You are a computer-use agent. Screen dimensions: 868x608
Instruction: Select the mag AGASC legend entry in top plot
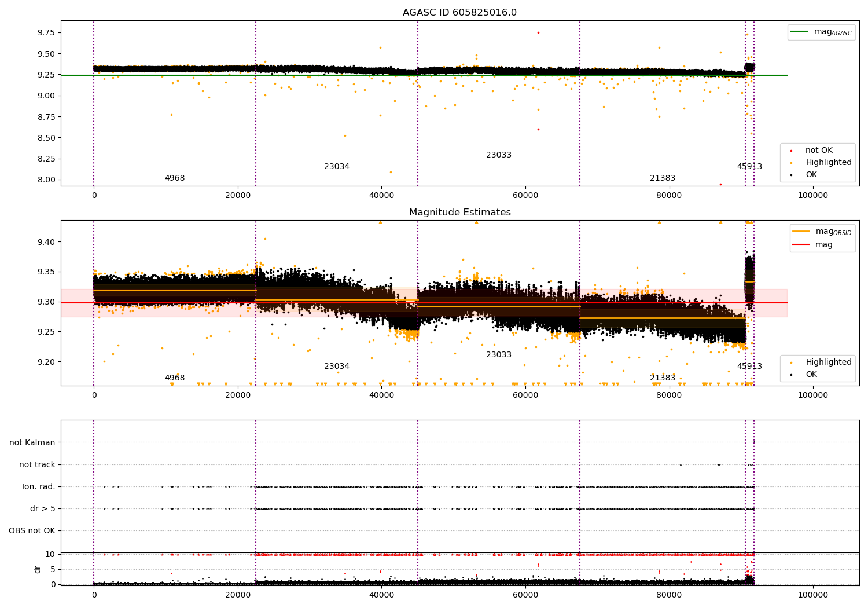[x=821, y=32]
